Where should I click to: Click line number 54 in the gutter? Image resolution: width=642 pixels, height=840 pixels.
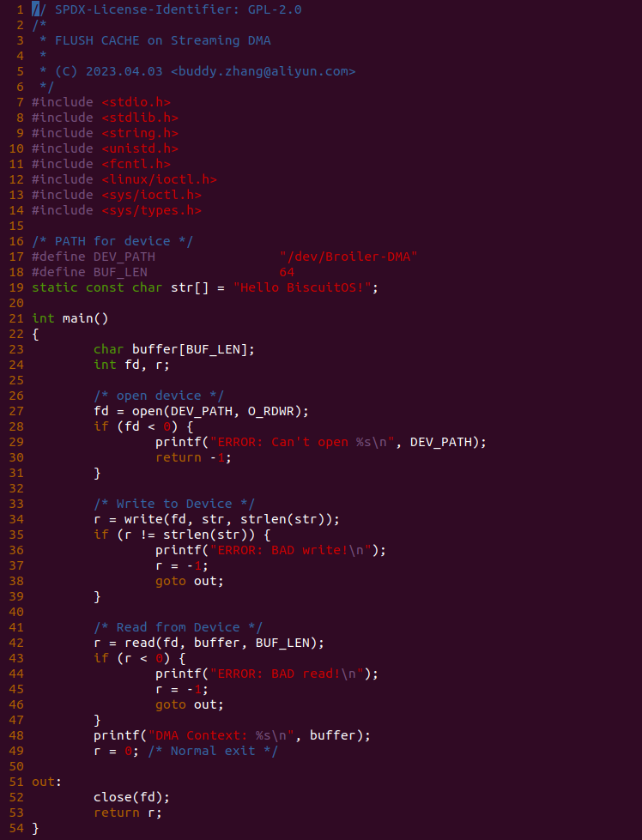(x=16, y=828)
